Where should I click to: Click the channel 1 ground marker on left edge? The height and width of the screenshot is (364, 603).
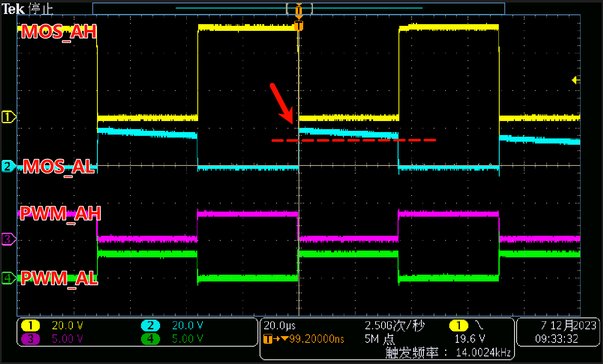pyautogui.click(x=8, y=117)
